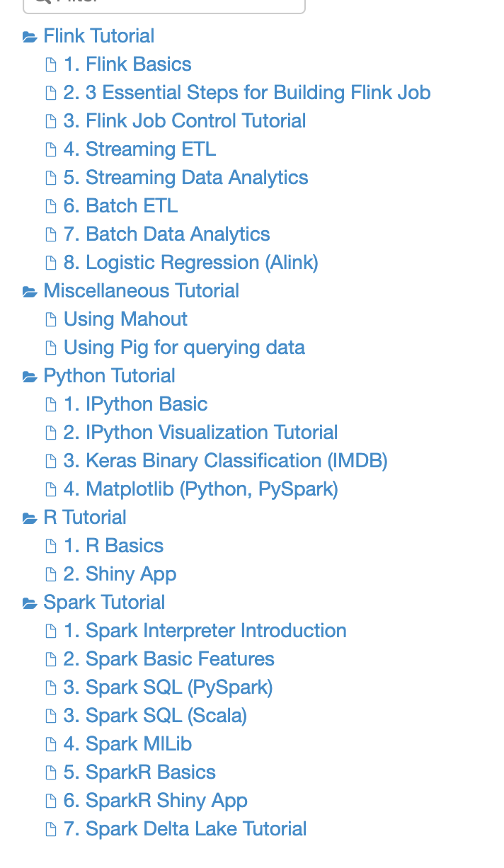This screenshot has height=868, width=504.
Task: Click the R Tutorial open-folder icon
Action: pos(30,518)
